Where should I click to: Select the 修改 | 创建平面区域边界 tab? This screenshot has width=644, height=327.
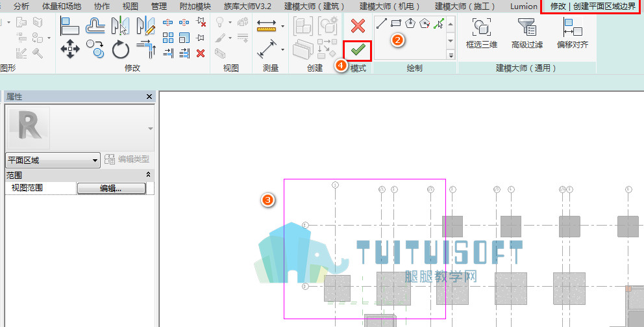pyautogui.click(x=593, y=6)
